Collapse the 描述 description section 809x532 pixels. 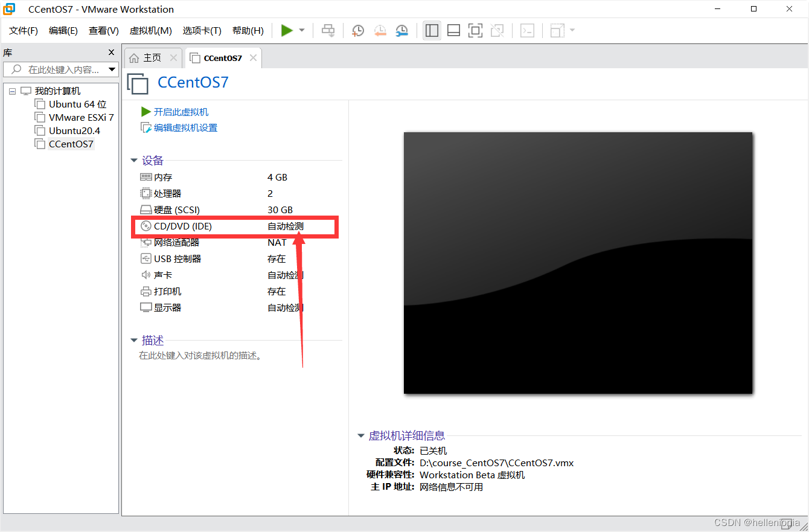point(134,340)
